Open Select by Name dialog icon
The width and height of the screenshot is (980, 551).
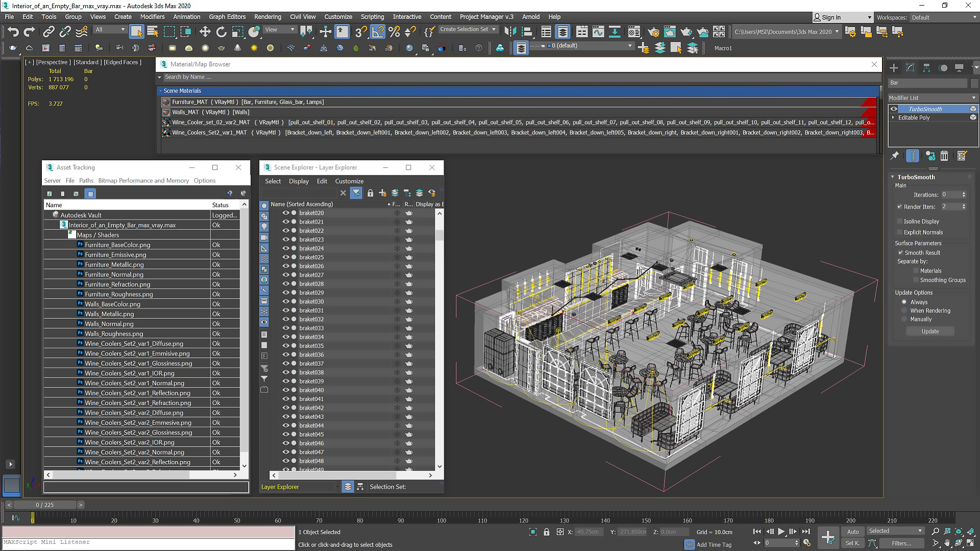[x=153, y=32]
